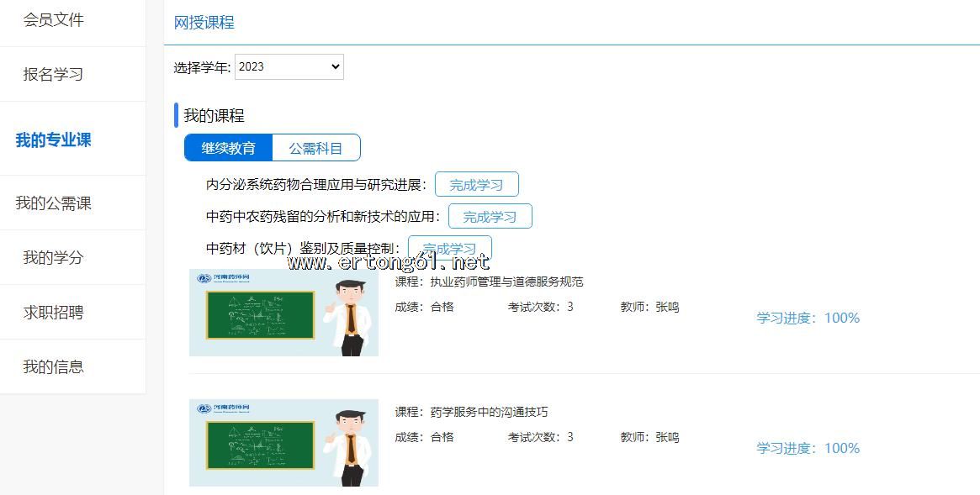Click the 网授课程 page heading
Screen dimensions: 980x495
(x=204, y=23)
